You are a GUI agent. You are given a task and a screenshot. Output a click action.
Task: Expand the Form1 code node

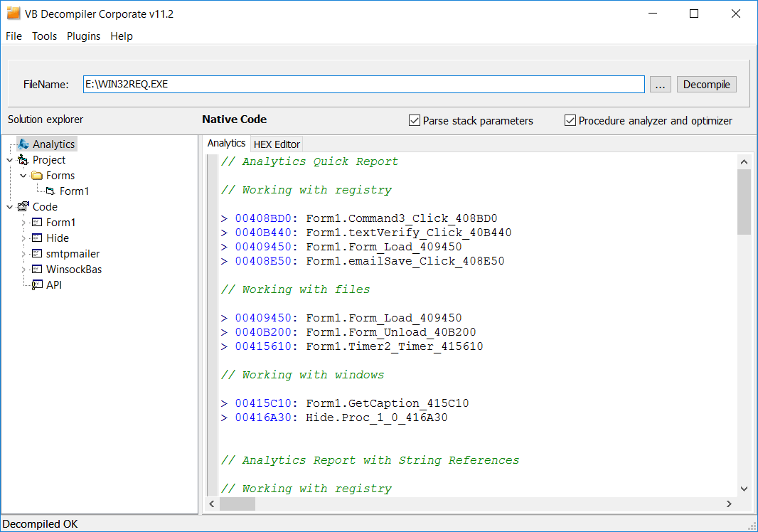[x=23, y=223]
